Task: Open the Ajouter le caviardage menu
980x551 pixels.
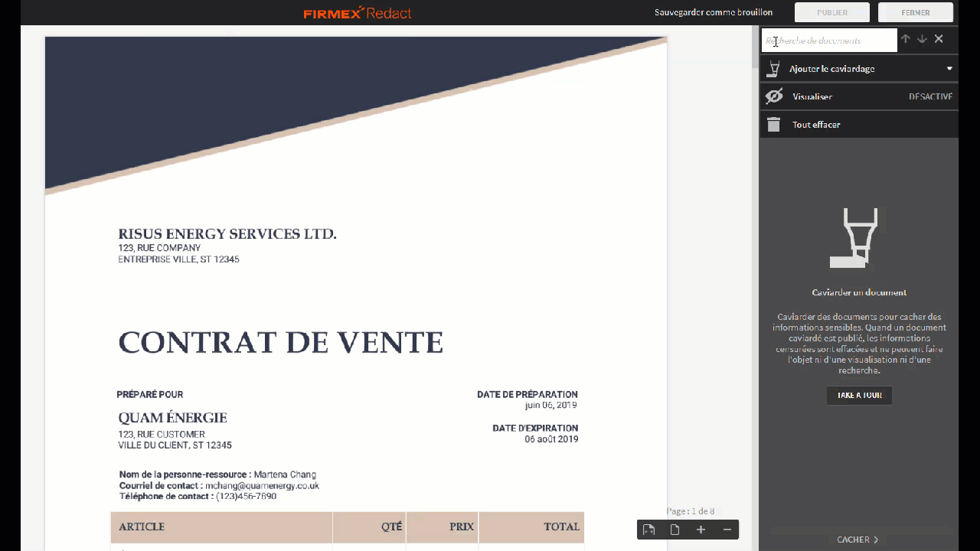Action: [859, 68]
